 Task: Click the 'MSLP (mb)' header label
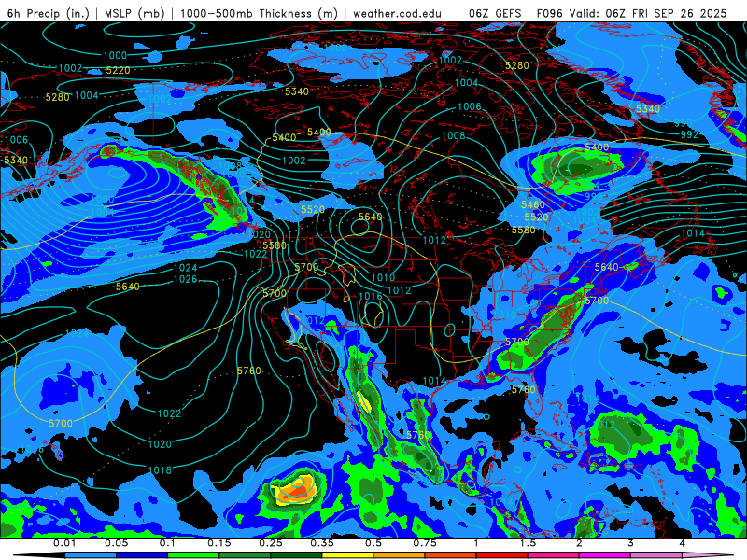[134, 13]
